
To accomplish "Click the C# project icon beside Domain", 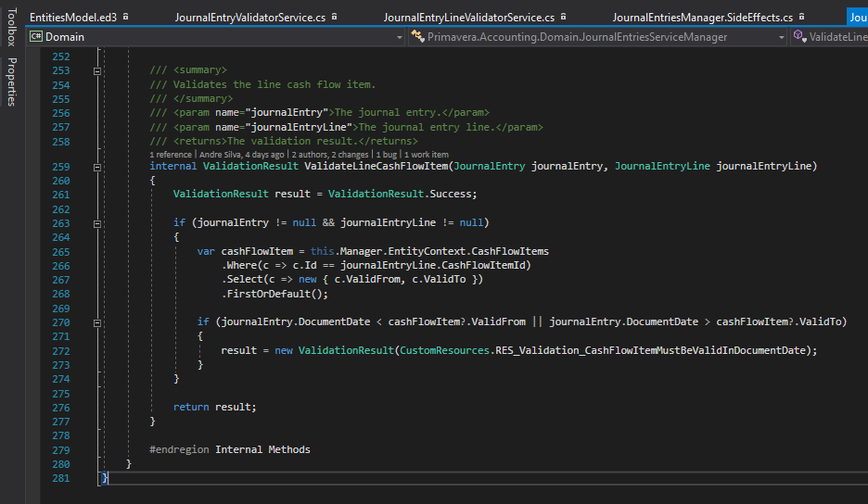I will click(36, 36).
